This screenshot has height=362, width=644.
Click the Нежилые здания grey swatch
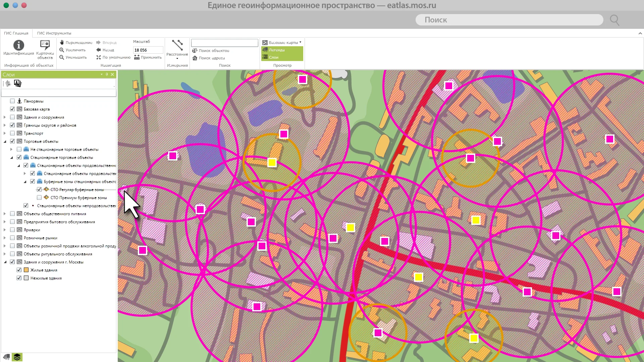[26, 278]
